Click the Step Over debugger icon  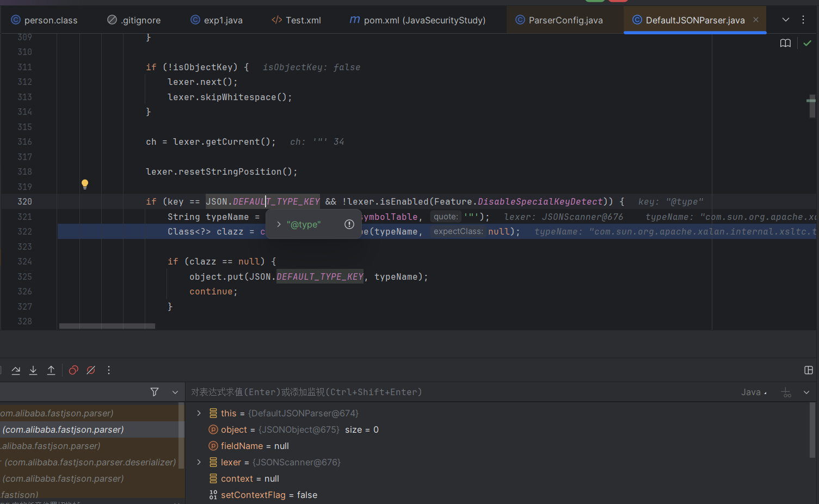coord(16,370)
